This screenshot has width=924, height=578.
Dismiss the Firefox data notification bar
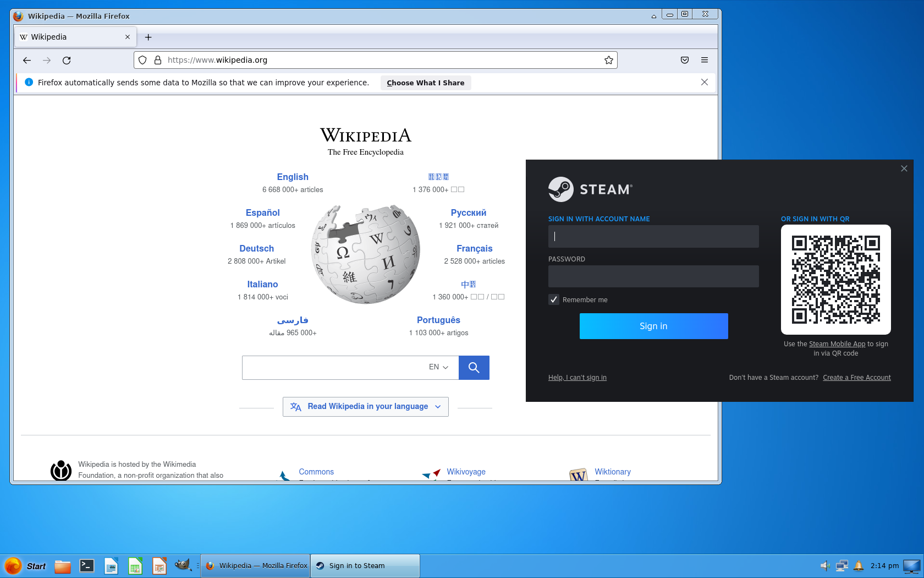coord(705,82)
